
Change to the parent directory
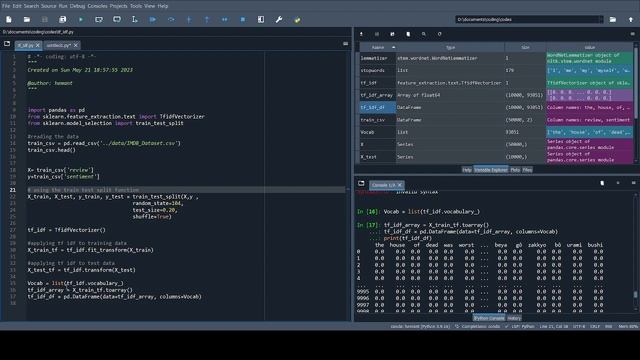(631, 19)
